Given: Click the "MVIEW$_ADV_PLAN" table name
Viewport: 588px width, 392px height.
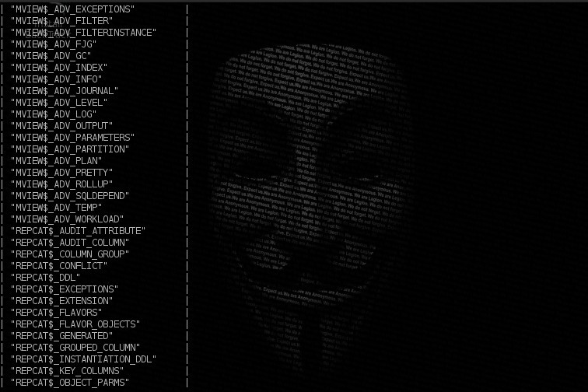Looking at the screenshot, I should coord(56,161).
